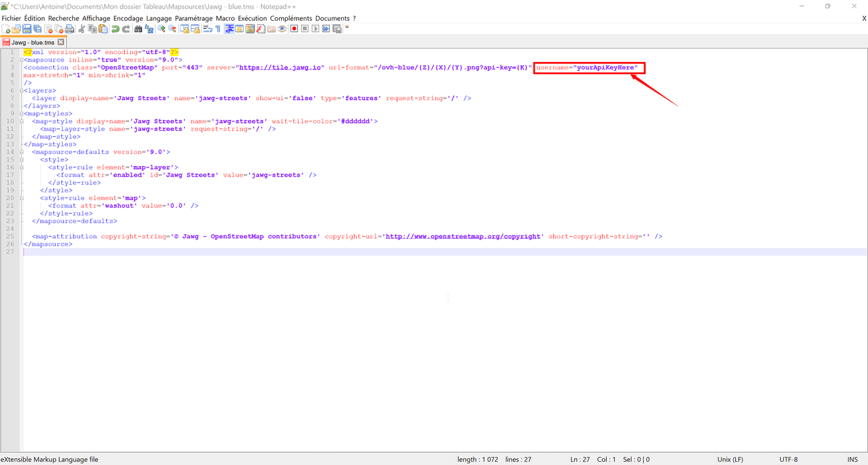Image resolution: width=868 pixels, height=465 pixels.
Task: Click the Unix (LF) format indicator
Action: click(730, 459)
